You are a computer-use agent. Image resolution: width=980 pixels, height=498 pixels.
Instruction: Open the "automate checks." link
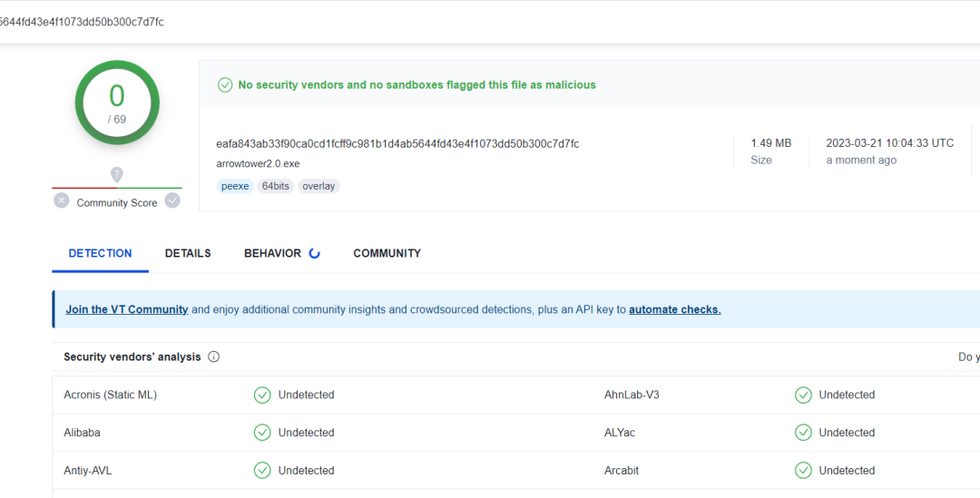674,309
